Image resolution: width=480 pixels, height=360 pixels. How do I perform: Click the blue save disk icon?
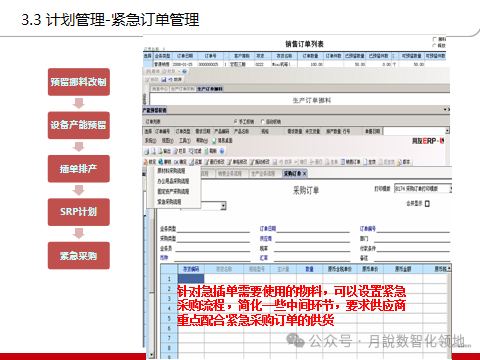pyautogui.click(x=164, y=80)
